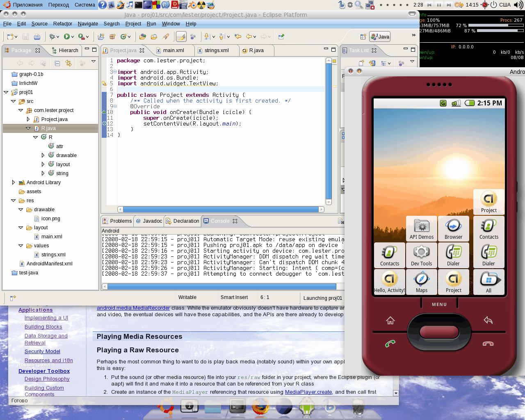Toggle import folding at line 3
This screenshot has width=525, height=420.
click(x=115, y=72)
